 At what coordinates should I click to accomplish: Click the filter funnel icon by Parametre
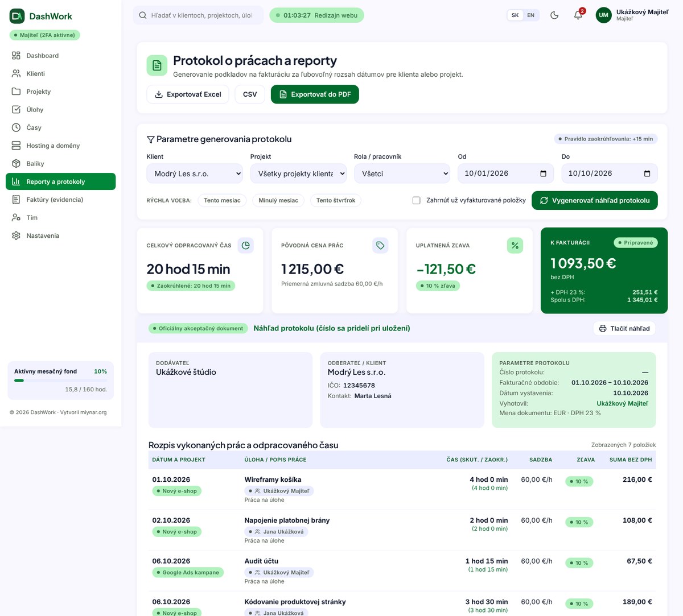(151, 139)
